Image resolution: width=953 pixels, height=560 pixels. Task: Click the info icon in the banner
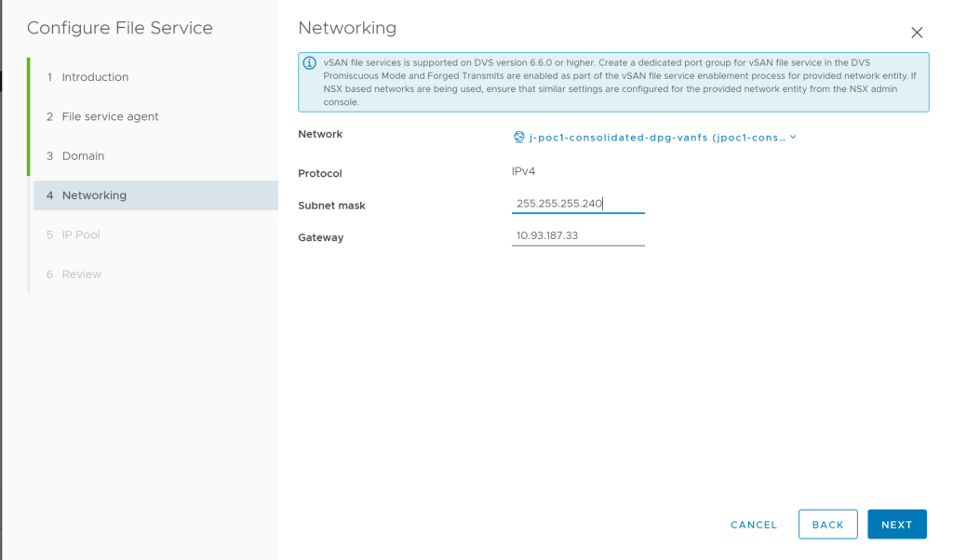coord(310,62)
